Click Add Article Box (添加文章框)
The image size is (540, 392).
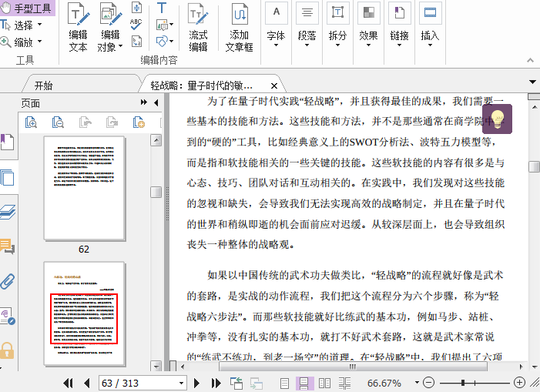[x=239, y=27]
